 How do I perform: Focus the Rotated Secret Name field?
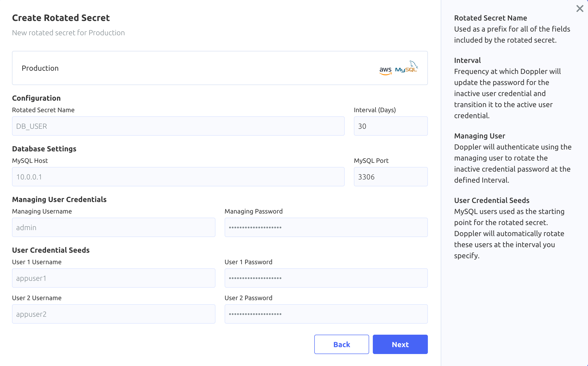178,126
